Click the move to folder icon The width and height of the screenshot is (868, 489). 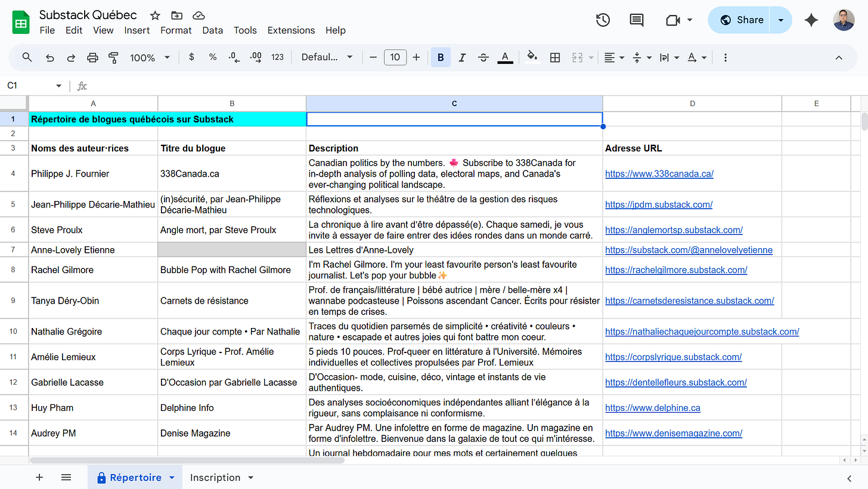click(x=176, y=16)
